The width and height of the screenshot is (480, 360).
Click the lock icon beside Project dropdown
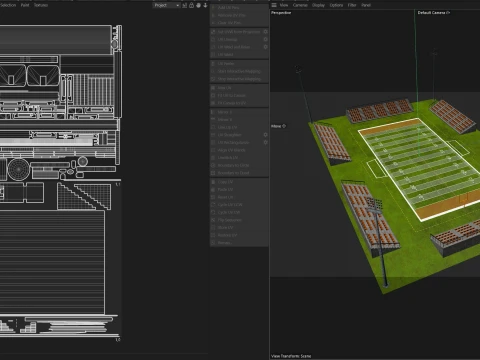tap(191, 5)
